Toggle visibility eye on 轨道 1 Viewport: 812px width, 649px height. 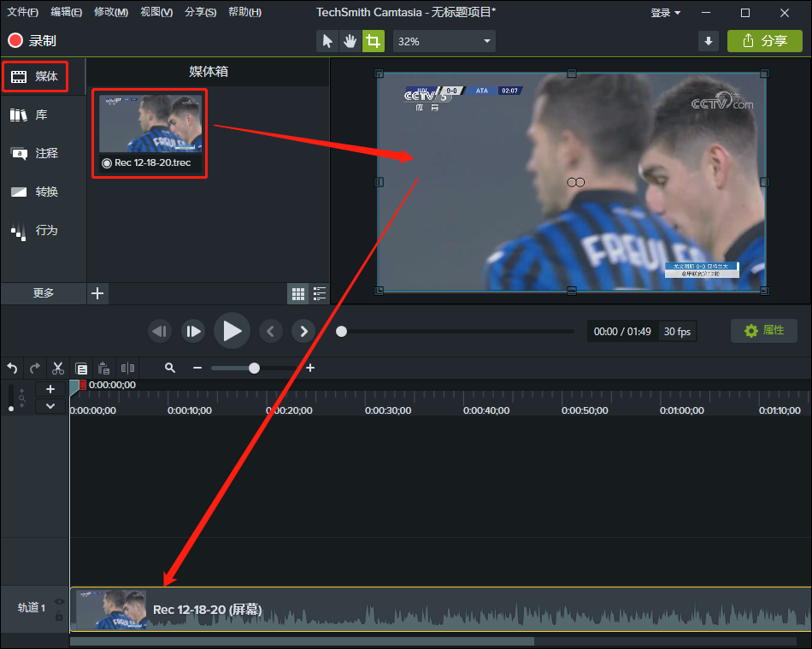(60, 601)
